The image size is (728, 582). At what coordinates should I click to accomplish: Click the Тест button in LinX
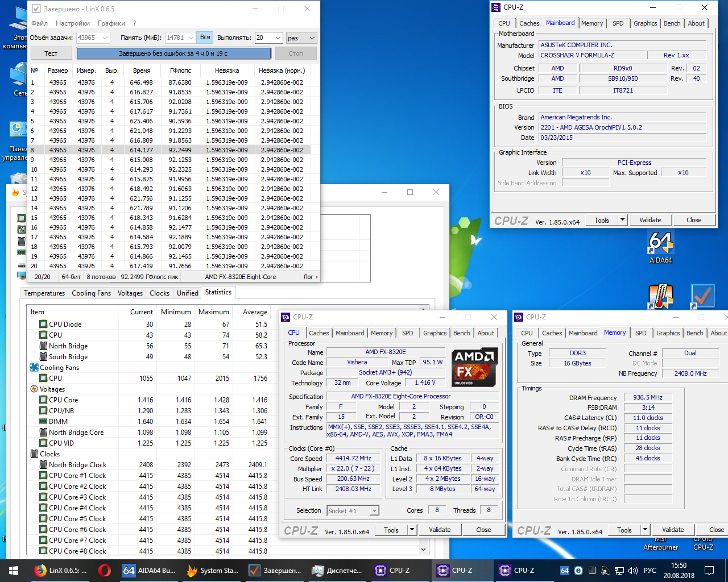(51, 53)
